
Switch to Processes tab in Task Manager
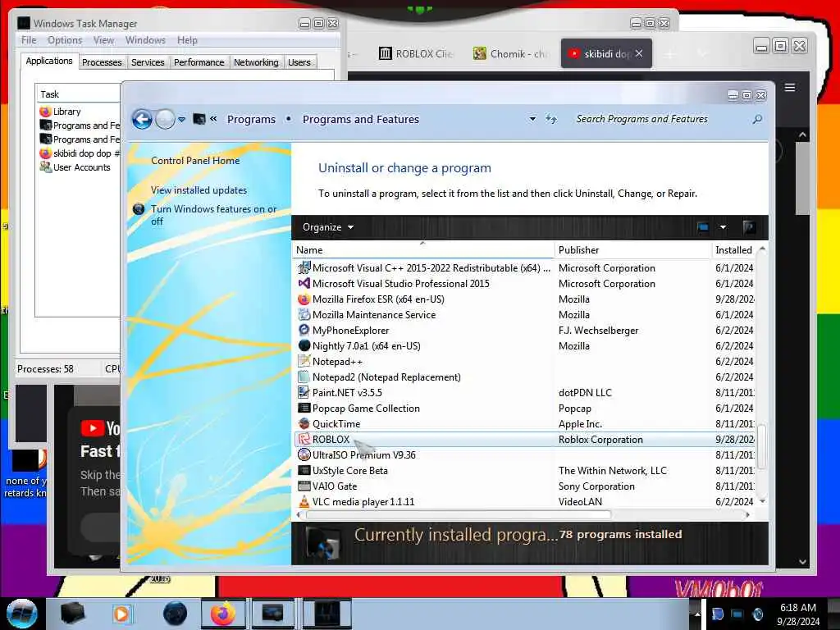(102, 62)
